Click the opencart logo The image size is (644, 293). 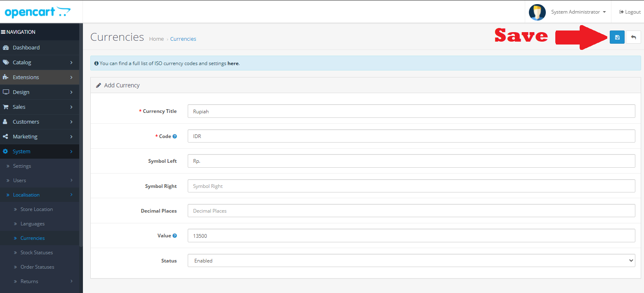38,12
